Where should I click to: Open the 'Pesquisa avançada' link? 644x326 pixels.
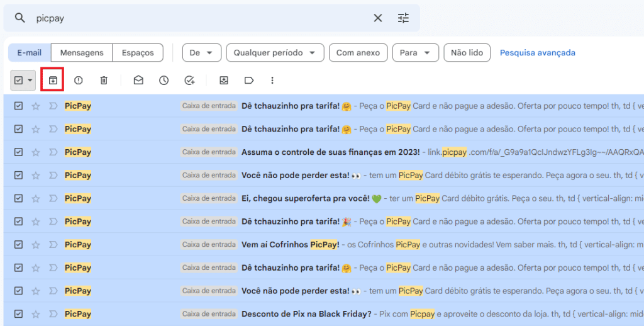click(x=537, y=53)
